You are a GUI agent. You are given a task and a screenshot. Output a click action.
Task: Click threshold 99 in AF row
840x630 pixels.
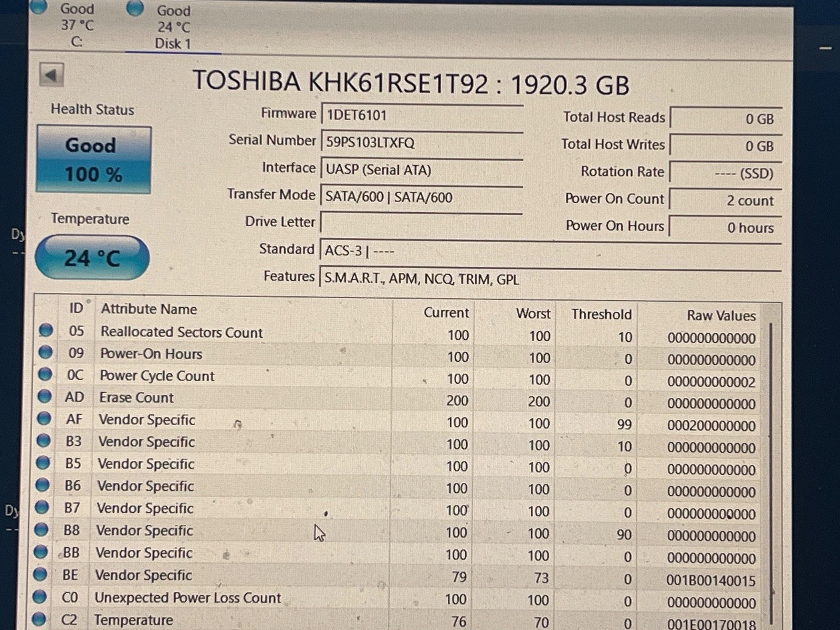coord(624,424)
